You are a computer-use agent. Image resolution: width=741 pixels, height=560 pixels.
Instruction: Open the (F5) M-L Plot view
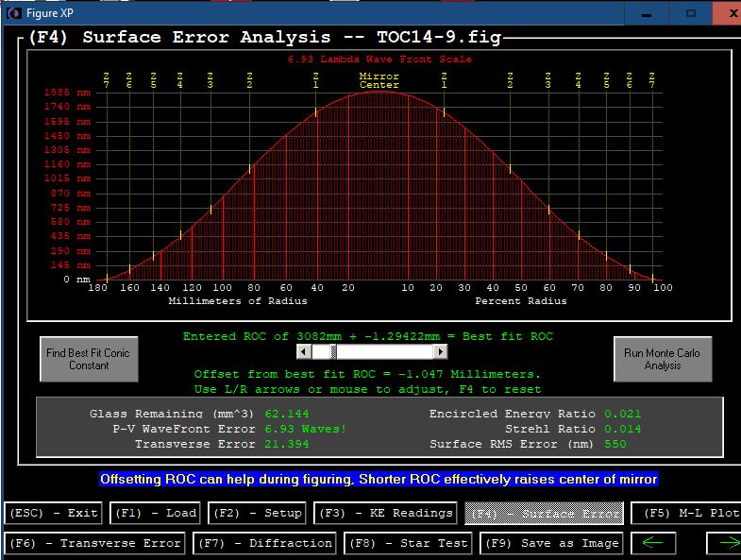686,513
